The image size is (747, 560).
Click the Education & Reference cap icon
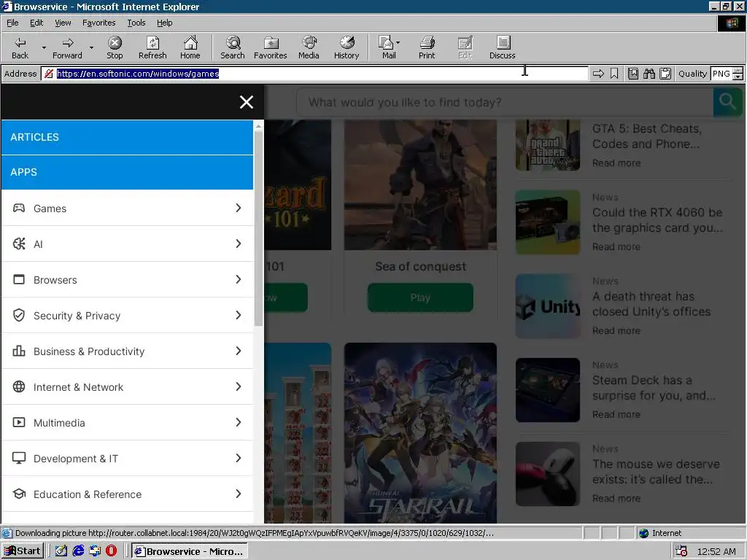(x=19, y=494)
